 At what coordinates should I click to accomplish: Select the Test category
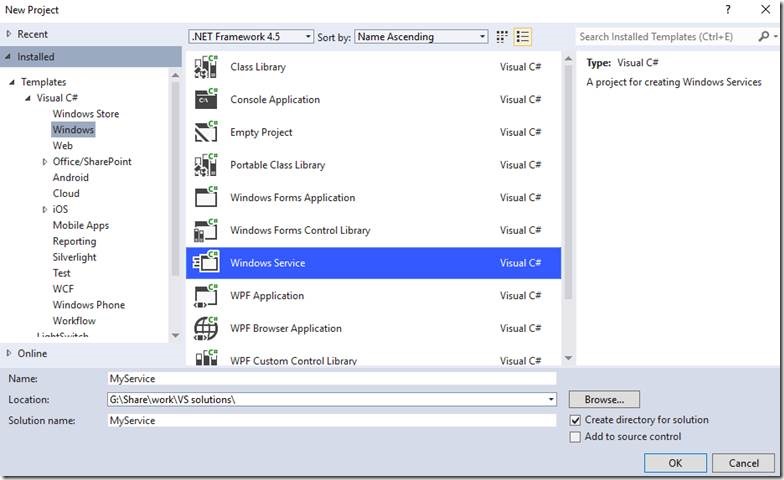pos(62,273)
